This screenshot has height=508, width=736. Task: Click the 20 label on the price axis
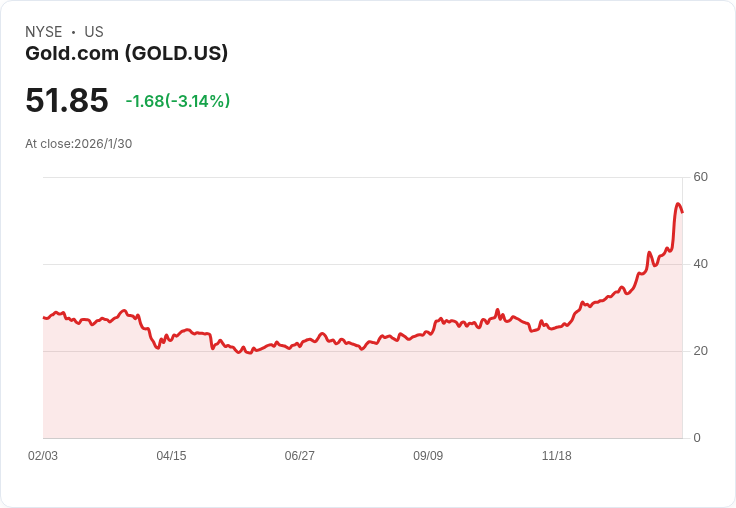click(x=701, y=351)
